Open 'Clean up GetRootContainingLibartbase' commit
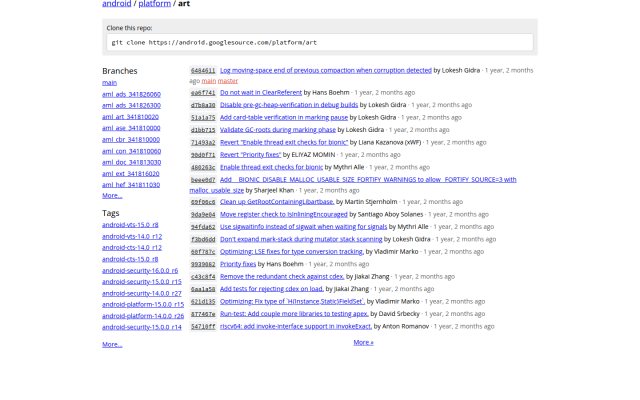640x400 pixels. click(277, 202)
